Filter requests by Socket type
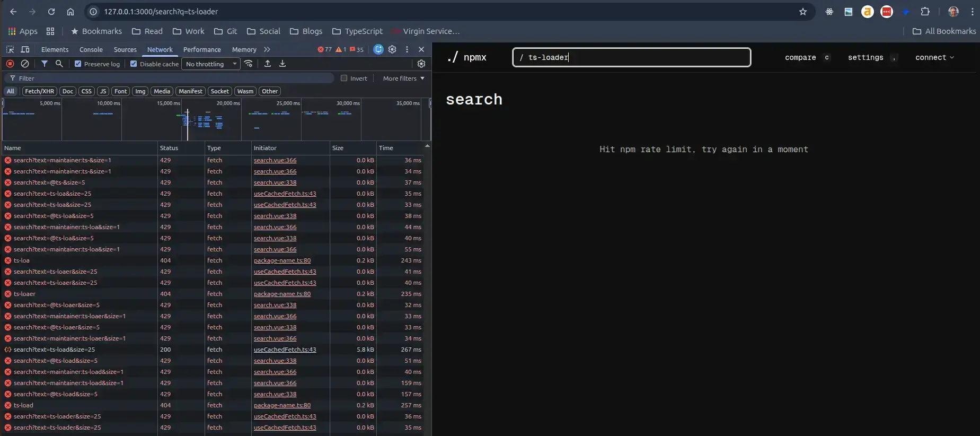The width and height of the screenshot is (980, 436). pyautogui.click(x=220, y=91)
